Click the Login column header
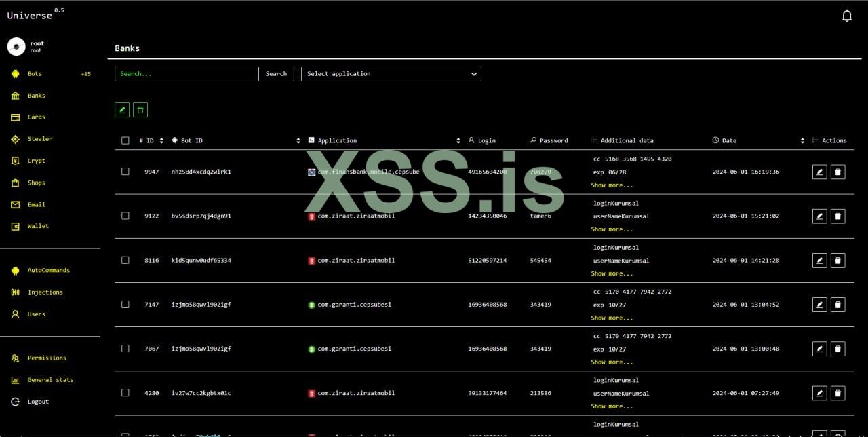The width and height of the screenshot is (868, 437). click(482, 140)
